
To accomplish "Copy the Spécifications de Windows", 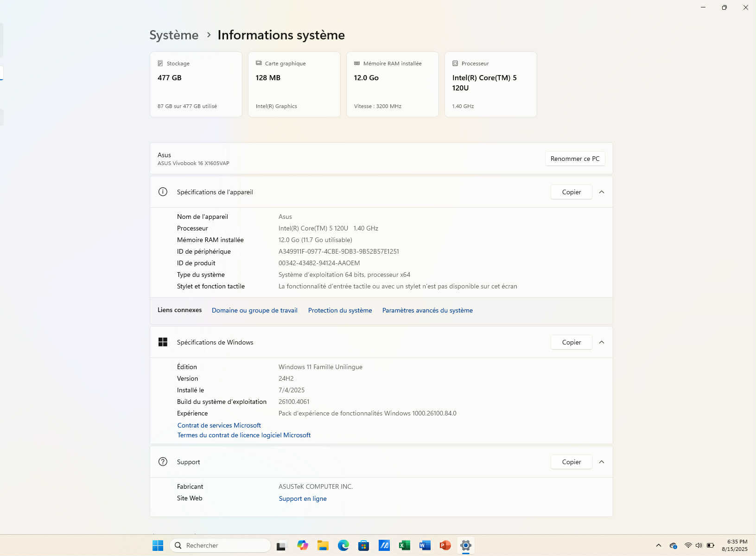I will [x=572, y=342].
